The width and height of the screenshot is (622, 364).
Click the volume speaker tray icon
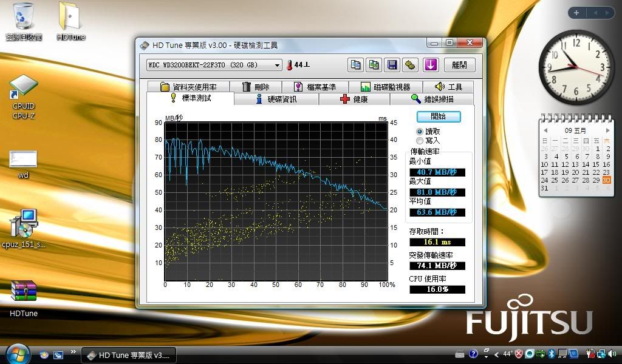click(612, 354)
